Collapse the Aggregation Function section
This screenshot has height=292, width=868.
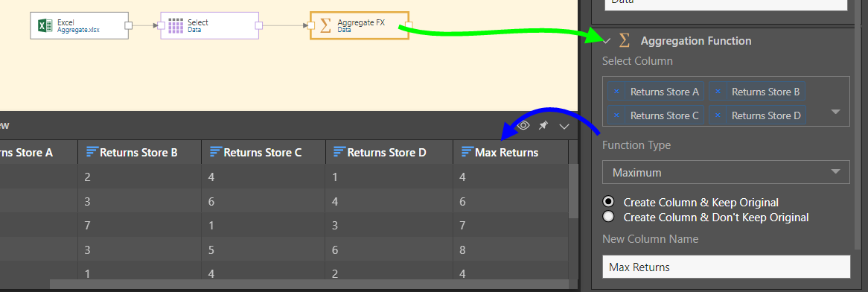607,40
